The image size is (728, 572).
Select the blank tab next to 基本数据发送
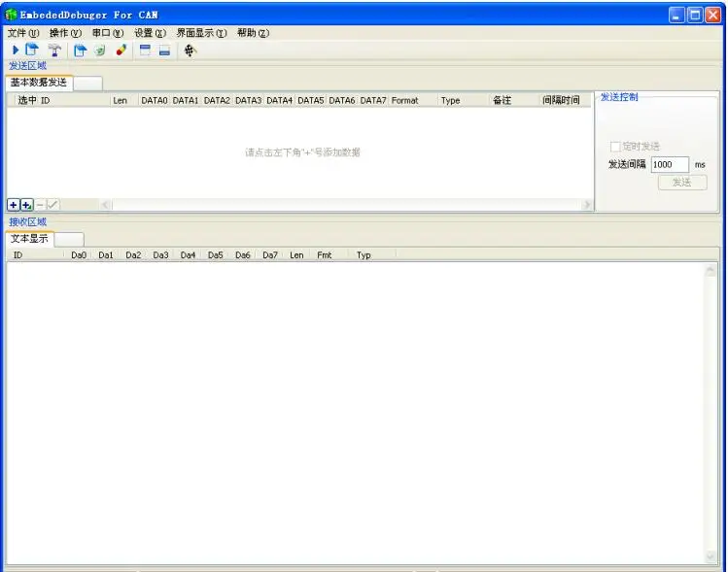(87, 84)
